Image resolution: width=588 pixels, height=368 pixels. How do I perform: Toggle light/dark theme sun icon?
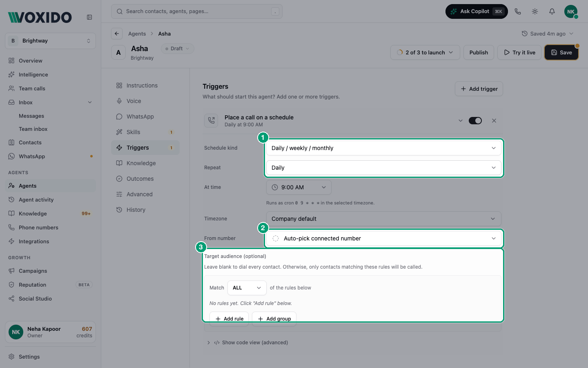(535, 11)
